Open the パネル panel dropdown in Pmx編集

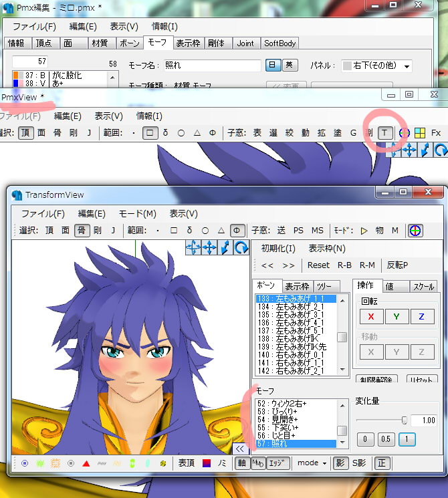pos(376,66)
